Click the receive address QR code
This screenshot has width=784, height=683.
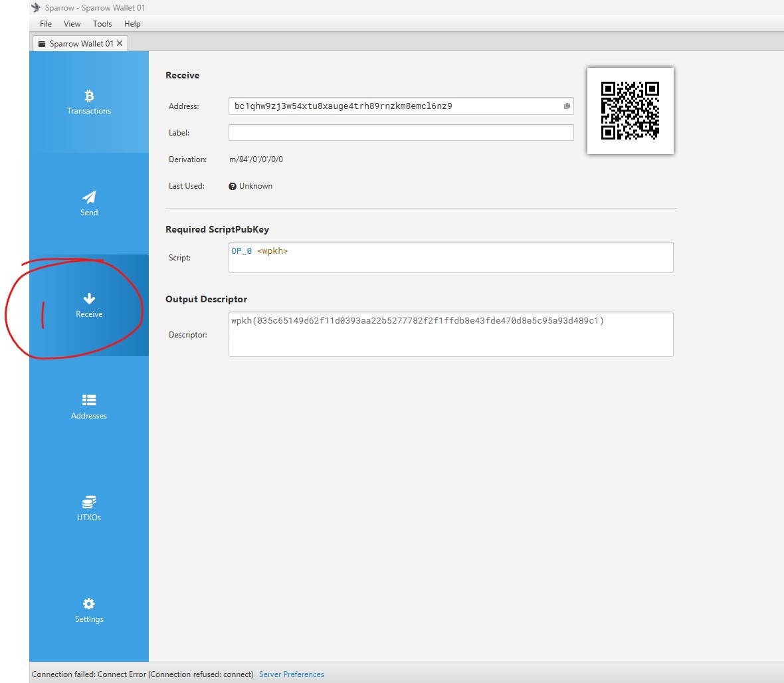(x=630, y=110)
